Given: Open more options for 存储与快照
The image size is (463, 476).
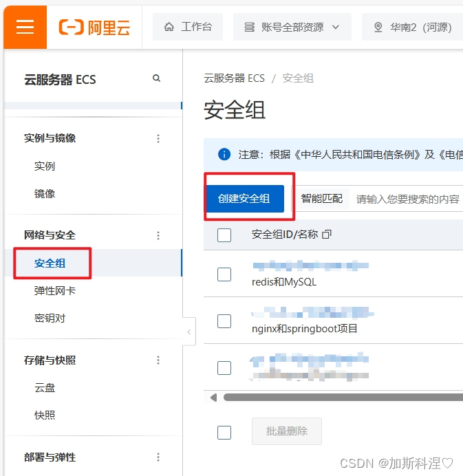Looking at the screenshot, I should click(158, 360).
